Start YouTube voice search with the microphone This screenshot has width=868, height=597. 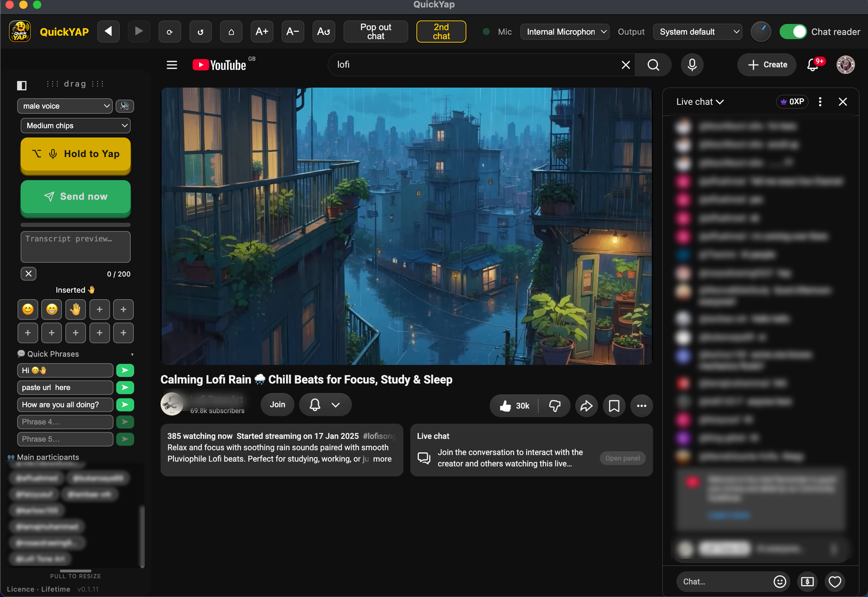692,65
